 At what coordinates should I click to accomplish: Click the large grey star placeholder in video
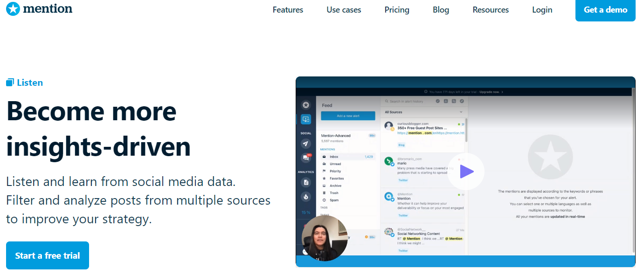[550, 156]
